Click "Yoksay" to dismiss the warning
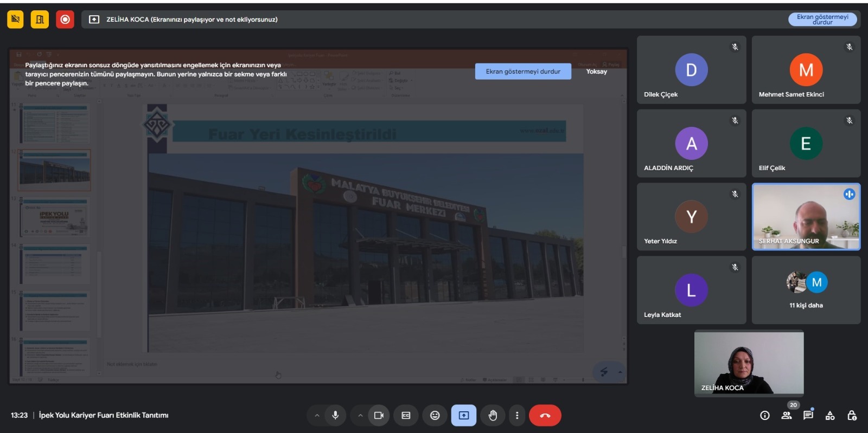 point(596,72)
